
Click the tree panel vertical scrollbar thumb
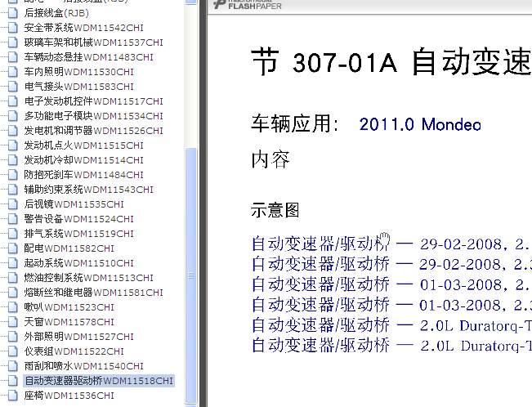click(191, 275)
